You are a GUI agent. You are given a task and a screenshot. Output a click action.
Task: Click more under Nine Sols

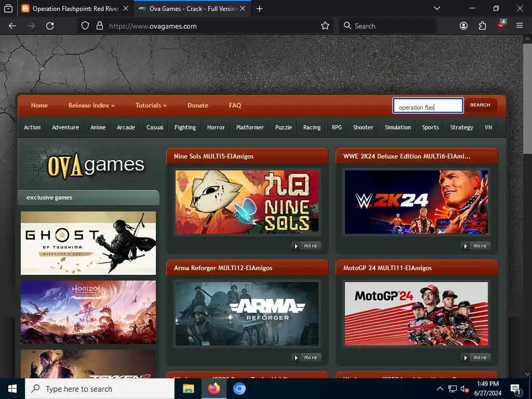307,246
